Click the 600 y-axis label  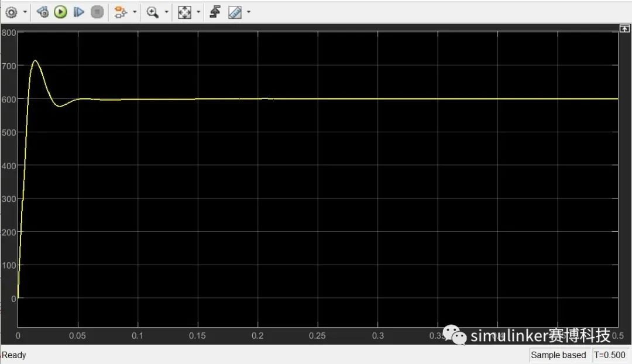point(9,99)
